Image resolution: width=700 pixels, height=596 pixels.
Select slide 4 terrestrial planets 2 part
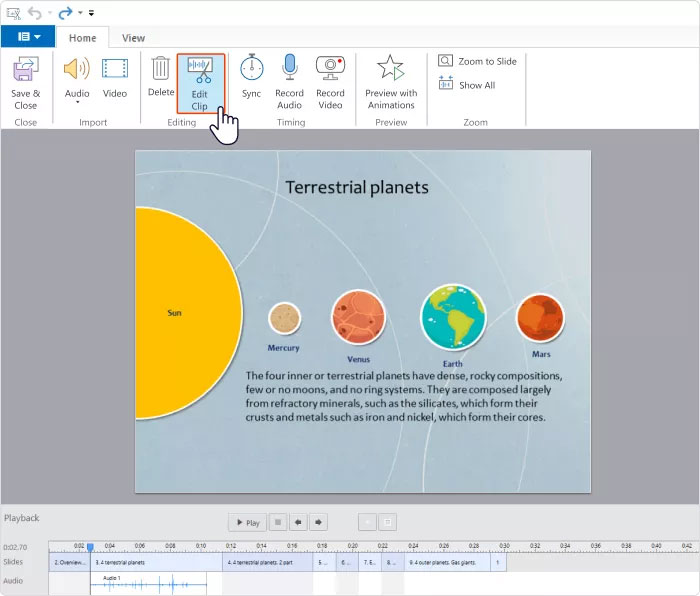pyautogui.click(x=267, y=563)
